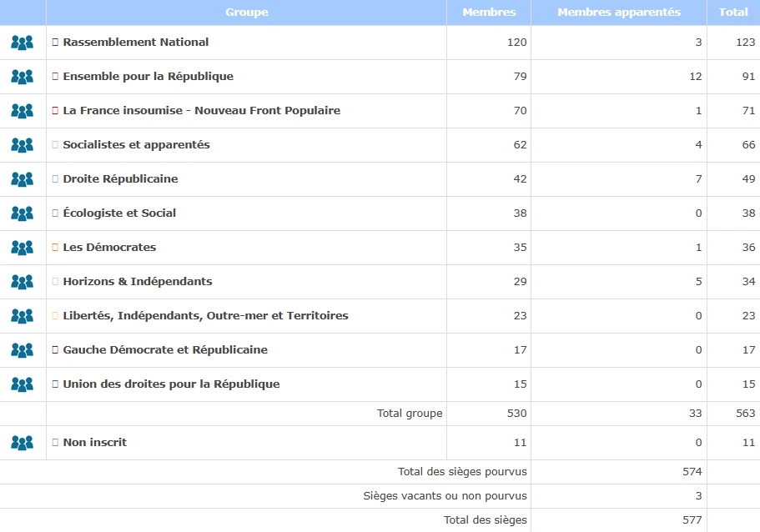Image resolution: width=760 pixels, height=532 pixels.
Task: Click the red color square beside La France insoumise
Action: click(55, 111)
